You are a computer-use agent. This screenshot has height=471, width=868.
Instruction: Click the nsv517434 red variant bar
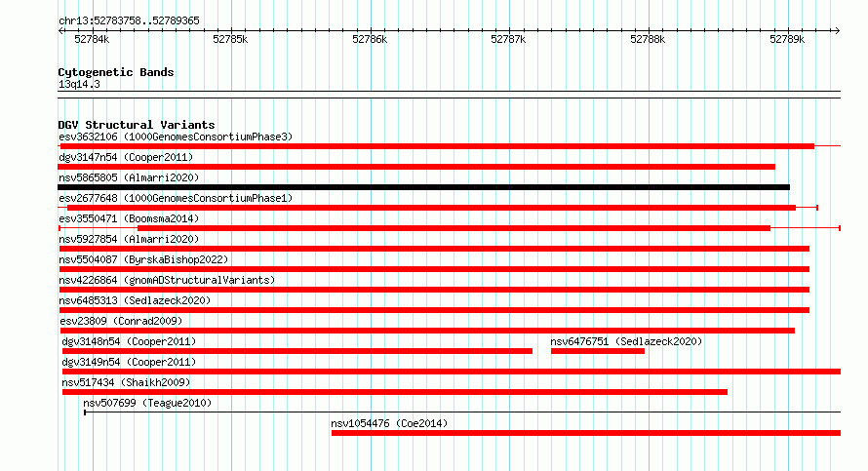[x=395, y=392]
